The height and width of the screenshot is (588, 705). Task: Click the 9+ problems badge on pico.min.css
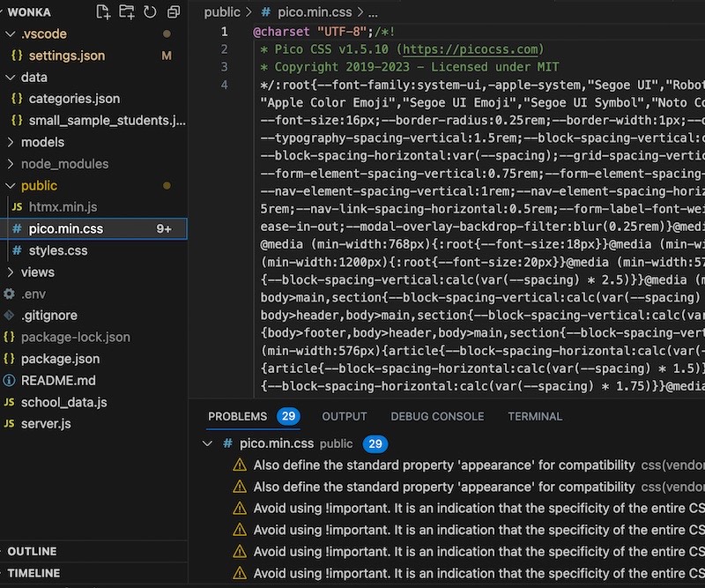(164, 229)
